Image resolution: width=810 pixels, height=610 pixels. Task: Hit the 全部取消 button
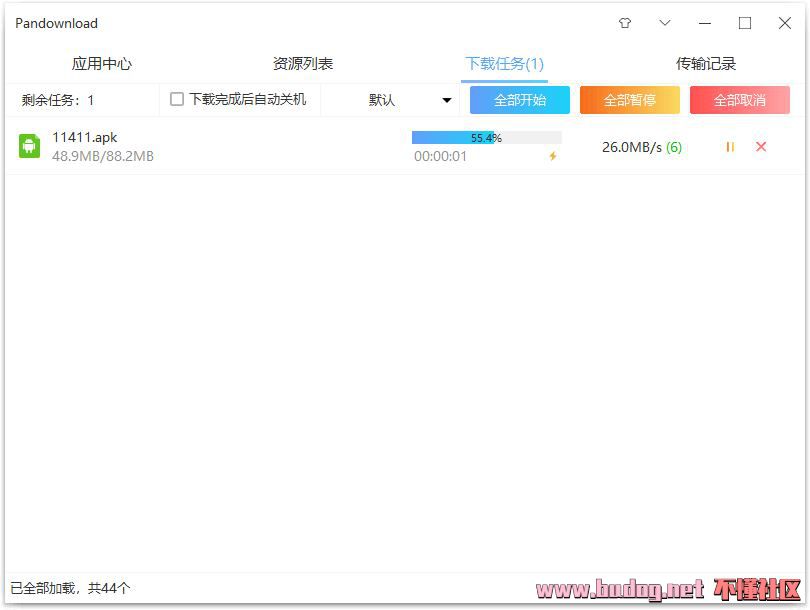(x=740, y=100)
